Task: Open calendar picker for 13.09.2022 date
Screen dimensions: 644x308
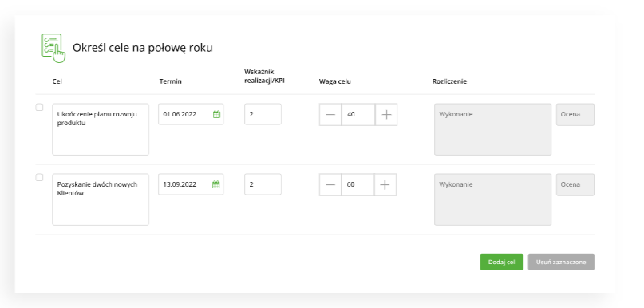Action: point(216,184)
